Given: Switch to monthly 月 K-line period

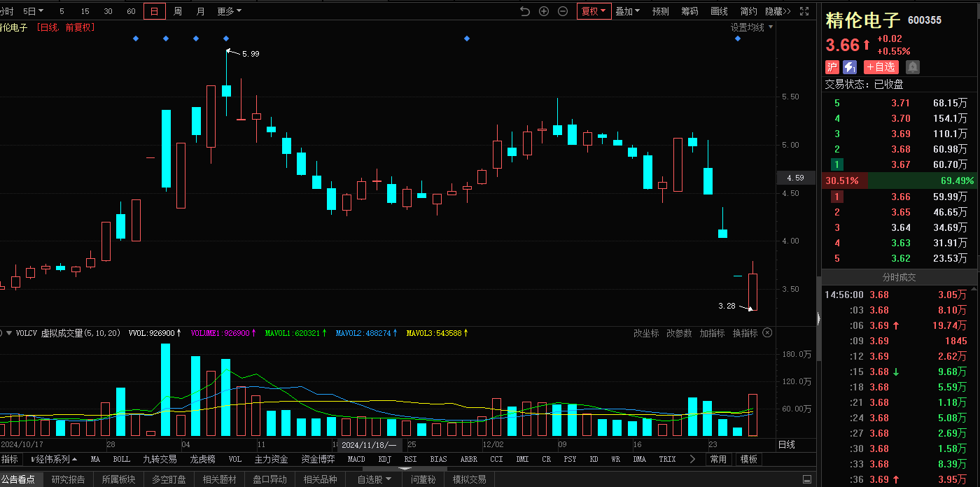Looking at the screenshot, I should [201, 11].
